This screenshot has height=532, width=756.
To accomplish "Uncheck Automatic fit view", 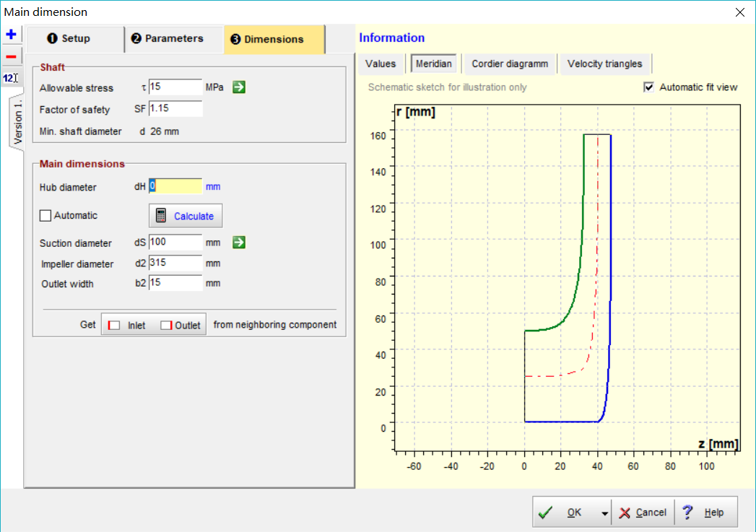I will pyautogui.click(x=648, y=87).
